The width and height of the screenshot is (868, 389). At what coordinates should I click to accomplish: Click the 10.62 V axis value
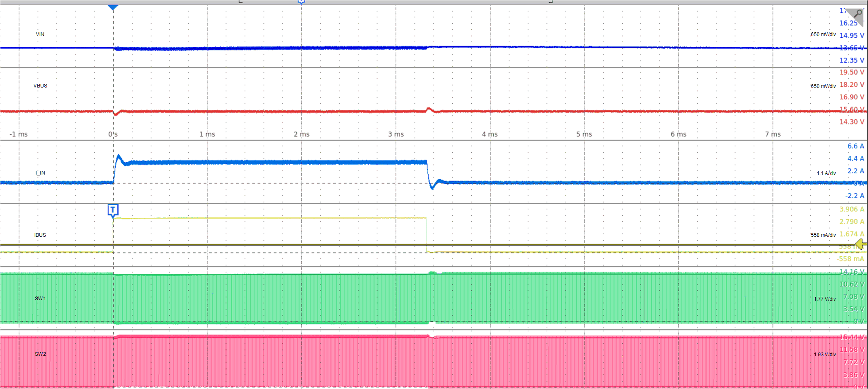(x=852, y=284)
